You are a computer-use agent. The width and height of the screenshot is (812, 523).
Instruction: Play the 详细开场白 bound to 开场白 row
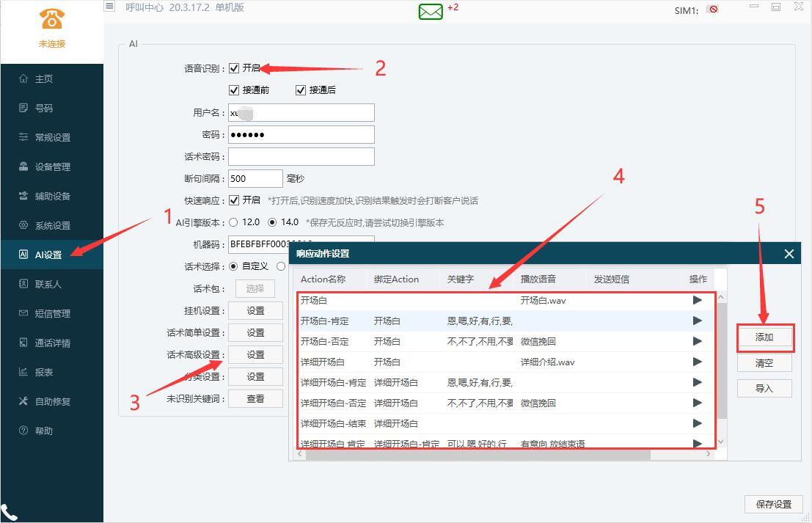pyautogui.click(x=697, y=362)
